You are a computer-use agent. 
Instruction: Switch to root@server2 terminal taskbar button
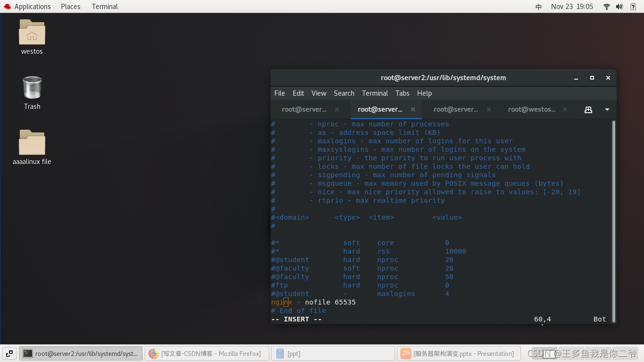pos(81,353)
